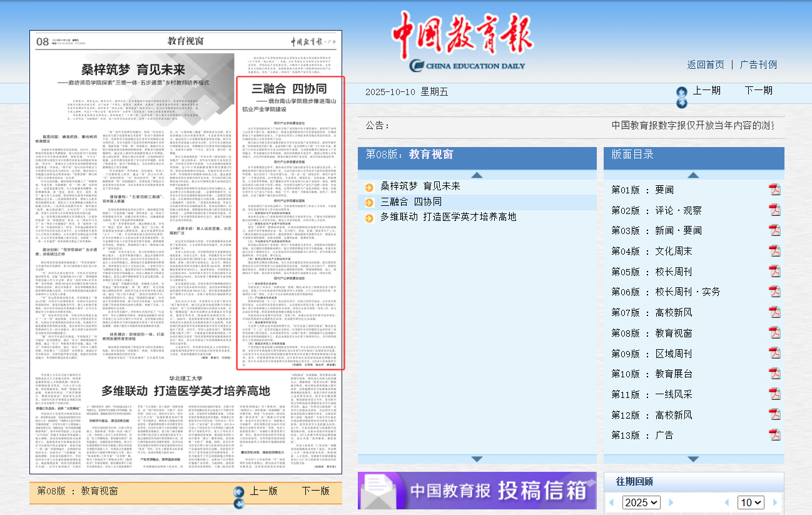Click previous year arrow beside 2025
The height and width of the screenshot is (515, 812).
611,502
